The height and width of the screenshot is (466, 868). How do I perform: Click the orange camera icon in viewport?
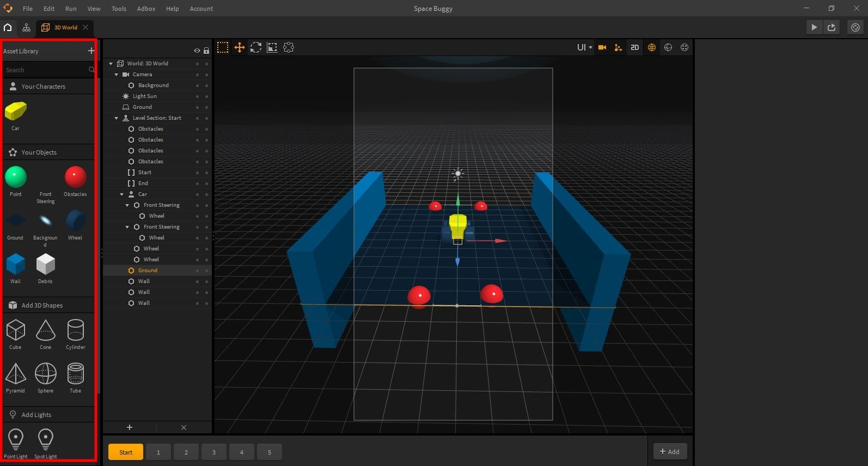pos(602,48)
